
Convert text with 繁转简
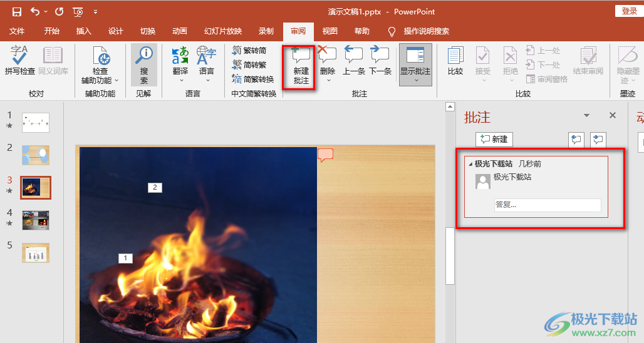[x=249, y=51]
